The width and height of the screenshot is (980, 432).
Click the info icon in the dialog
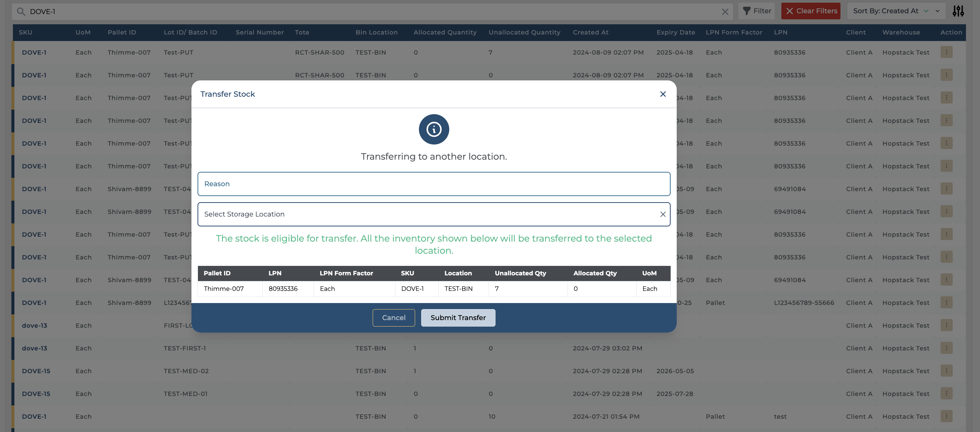pyautogui.click(x=434, y=129)
